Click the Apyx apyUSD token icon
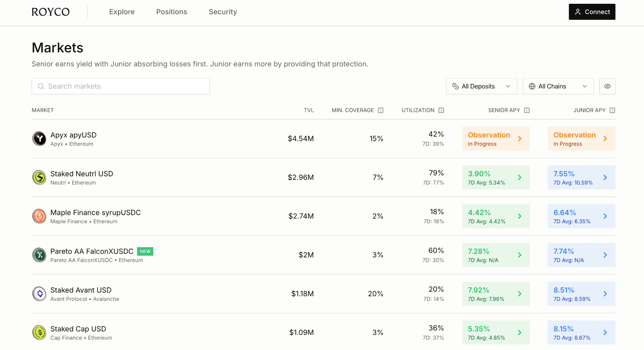The width and height of the screenshot is (644, 350). click(40, 139)
